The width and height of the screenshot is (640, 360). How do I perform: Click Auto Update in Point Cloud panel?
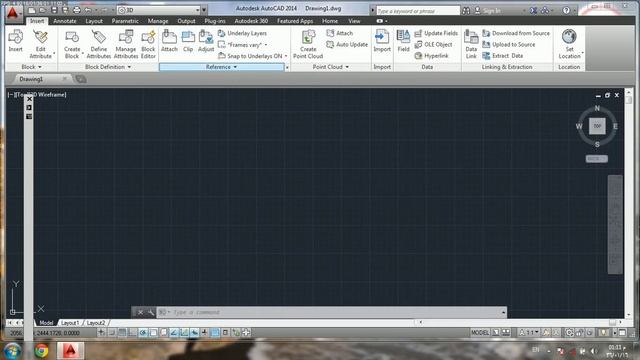click(x=347, y=44)
